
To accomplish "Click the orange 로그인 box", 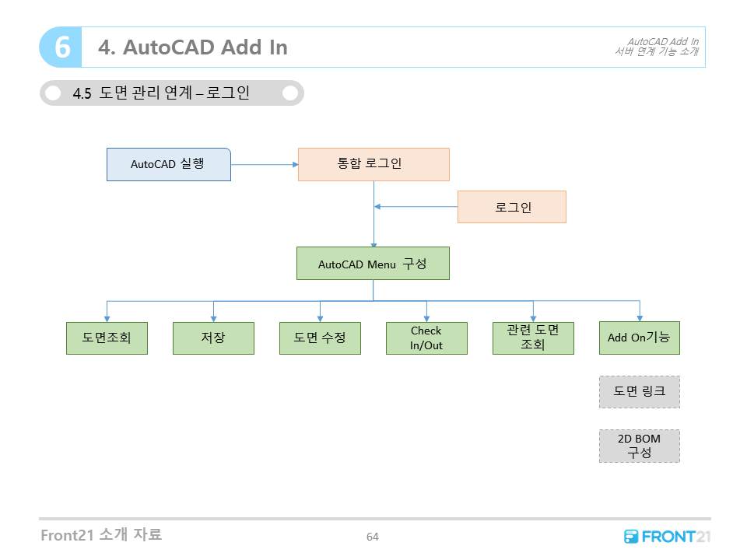I will point(511,207).
